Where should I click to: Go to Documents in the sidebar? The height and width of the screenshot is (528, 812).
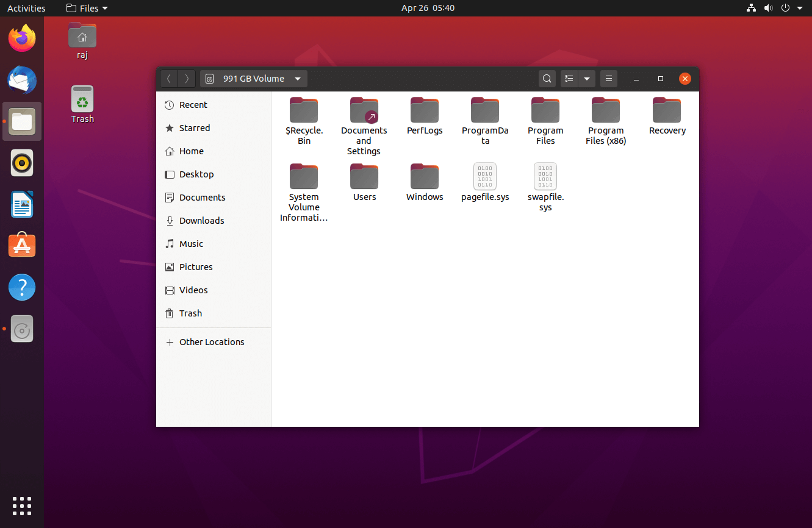214,198
